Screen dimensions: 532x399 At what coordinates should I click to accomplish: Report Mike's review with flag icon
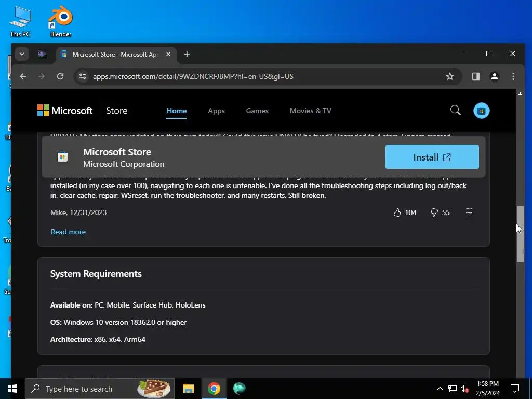469,212
